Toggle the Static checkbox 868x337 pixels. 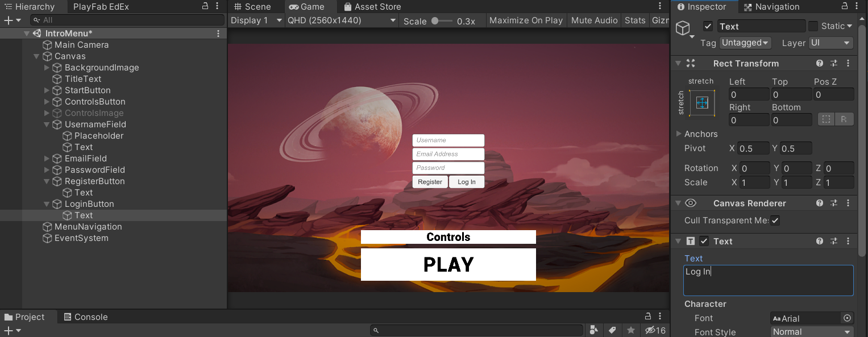point(813,26)
